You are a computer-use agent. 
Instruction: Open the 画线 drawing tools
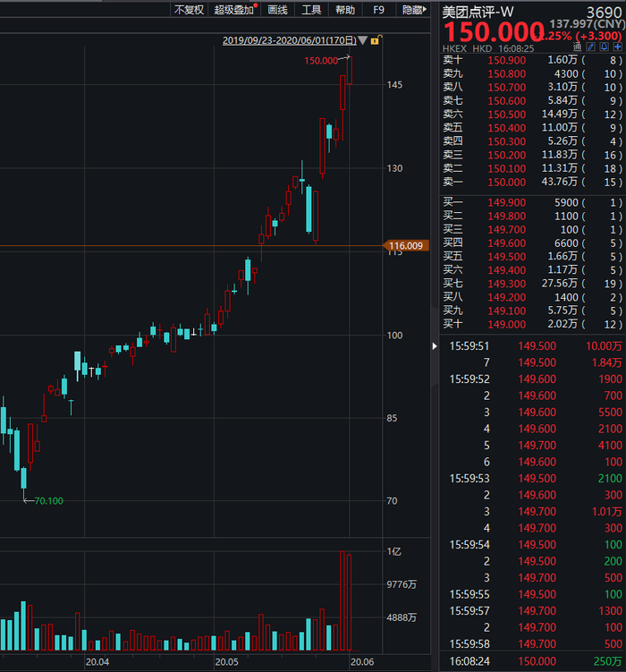[x=277, y=10]
